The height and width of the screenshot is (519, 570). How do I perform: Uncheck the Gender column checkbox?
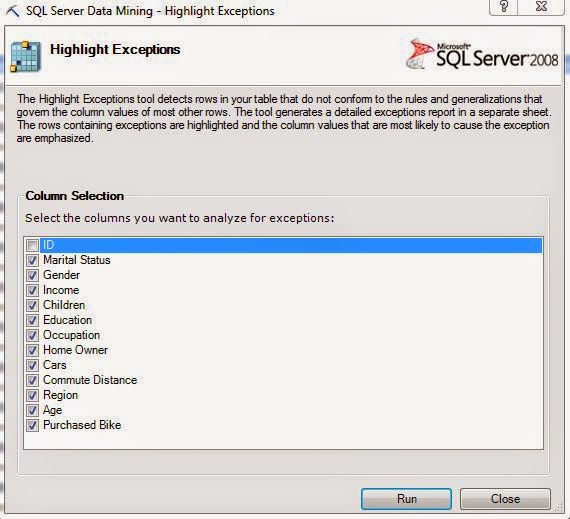click(x=32, y=275)
